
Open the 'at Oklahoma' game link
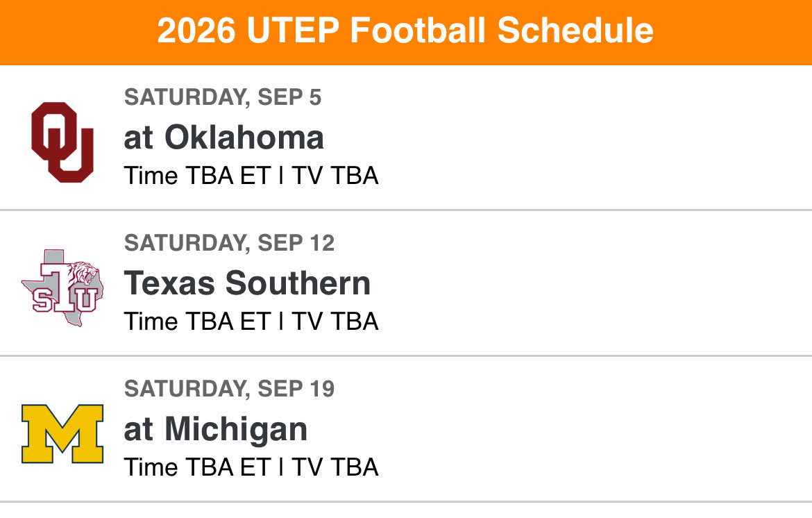click(223, 137)
